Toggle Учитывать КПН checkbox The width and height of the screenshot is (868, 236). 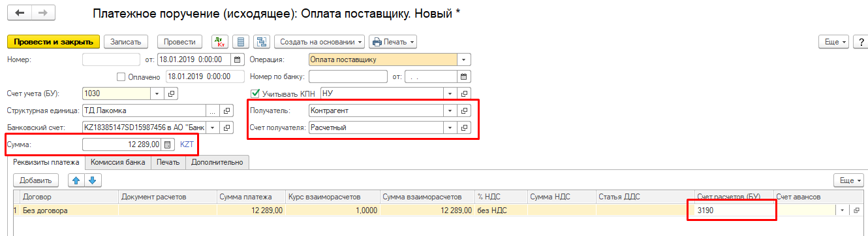click(255, 93)
